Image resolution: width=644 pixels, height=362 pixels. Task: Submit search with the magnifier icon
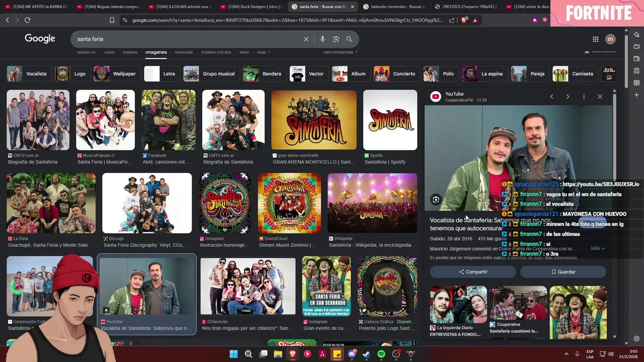349,39
